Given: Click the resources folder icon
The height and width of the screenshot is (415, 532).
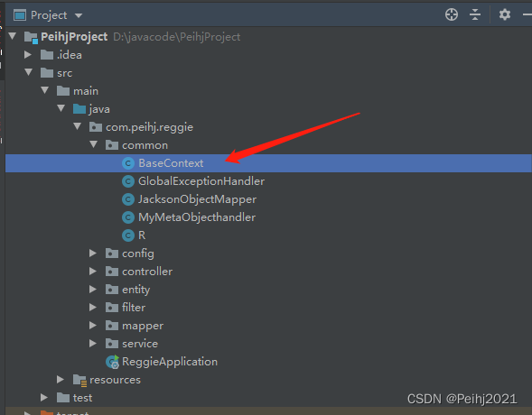Looking at the screenshot, I should pos(80,380).
